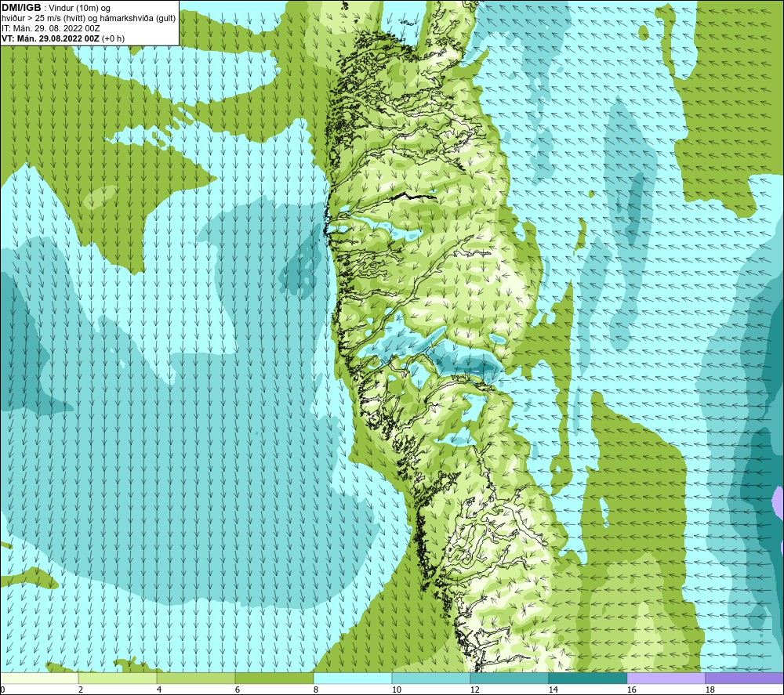Click the legend scale label '10'
784x695 pixels.
pyautogui.click(x=396, y=690)
